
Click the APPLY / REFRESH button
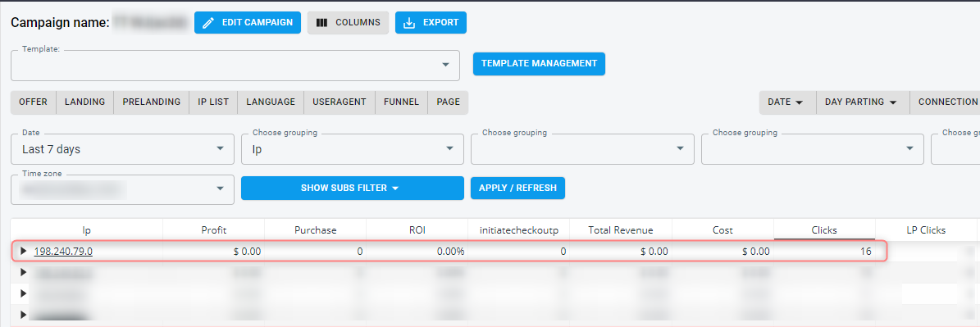pyautogui.click(x=517, y=188)
